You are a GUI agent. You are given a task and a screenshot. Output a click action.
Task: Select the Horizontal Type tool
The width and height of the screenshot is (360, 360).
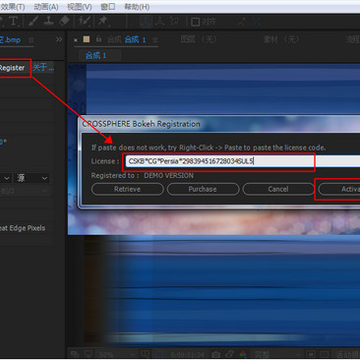click(x=13, y=21)
